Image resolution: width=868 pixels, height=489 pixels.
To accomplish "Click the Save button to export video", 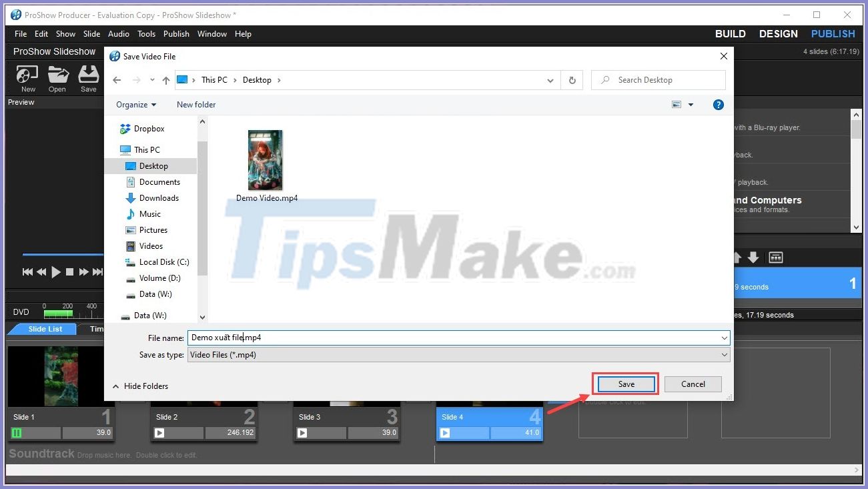I will tap(624, 384).
